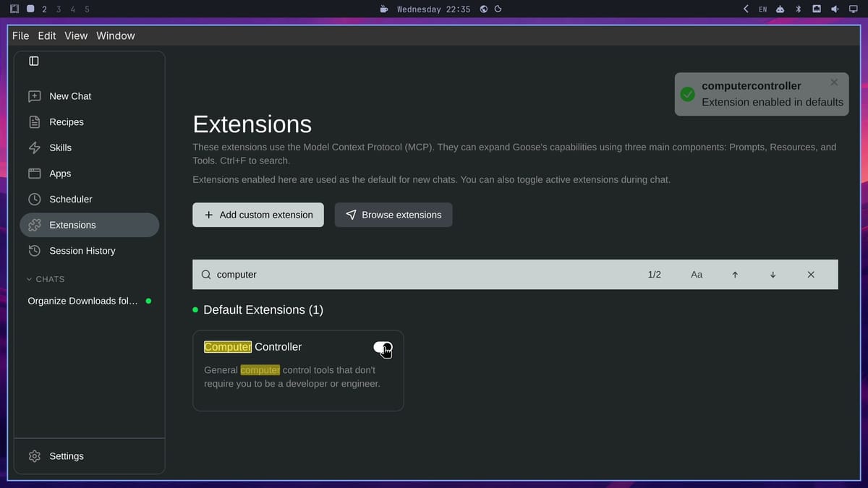Collapse the CHATS section chevron
Screen dimensions: 868x488
(x=30, y=279)
